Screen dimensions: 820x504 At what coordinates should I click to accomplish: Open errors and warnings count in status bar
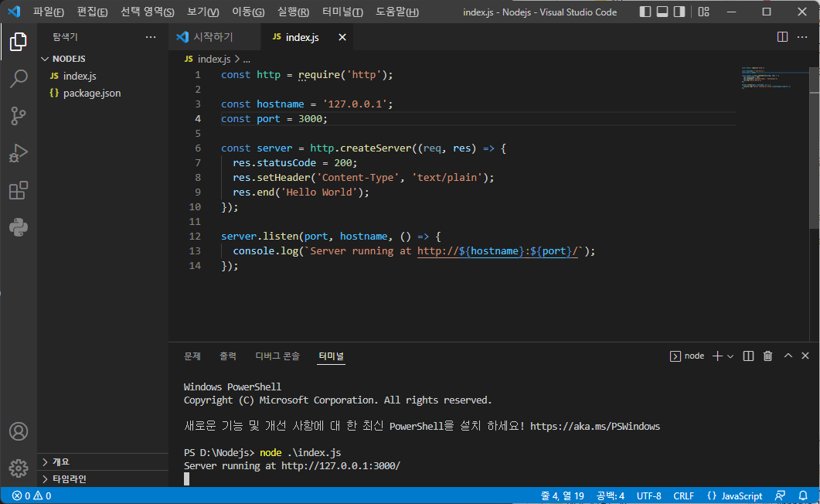pyautogui.click(x=32, y=495)
